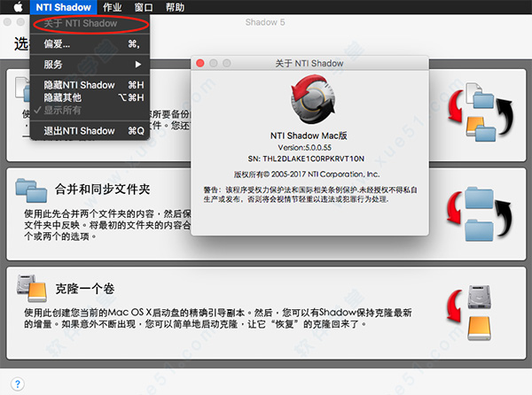This screenshot has width=532, height=395.
Task: Click the 合并和同步文件夹 description paragraph
Action: point(107,225)
